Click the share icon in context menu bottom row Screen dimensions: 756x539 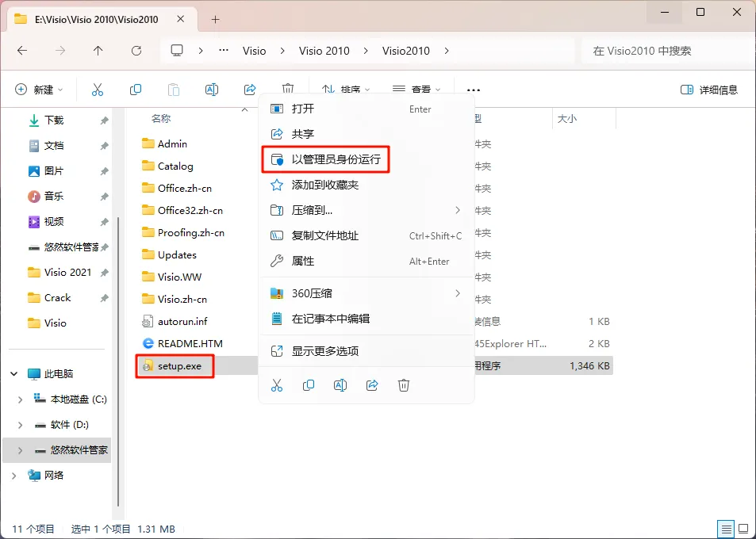[372, 385]
